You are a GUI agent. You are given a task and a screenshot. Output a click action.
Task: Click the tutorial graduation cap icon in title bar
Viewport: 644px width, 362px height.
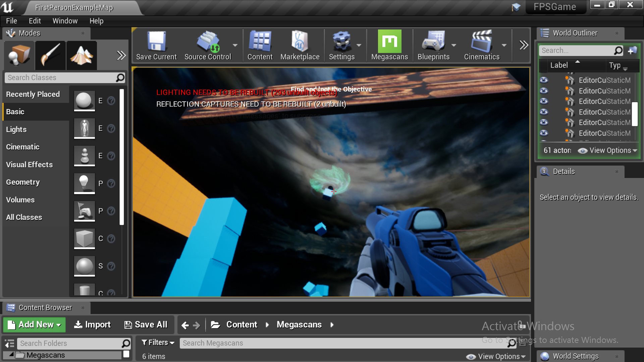pyautogui.click(x=516, y=7)
